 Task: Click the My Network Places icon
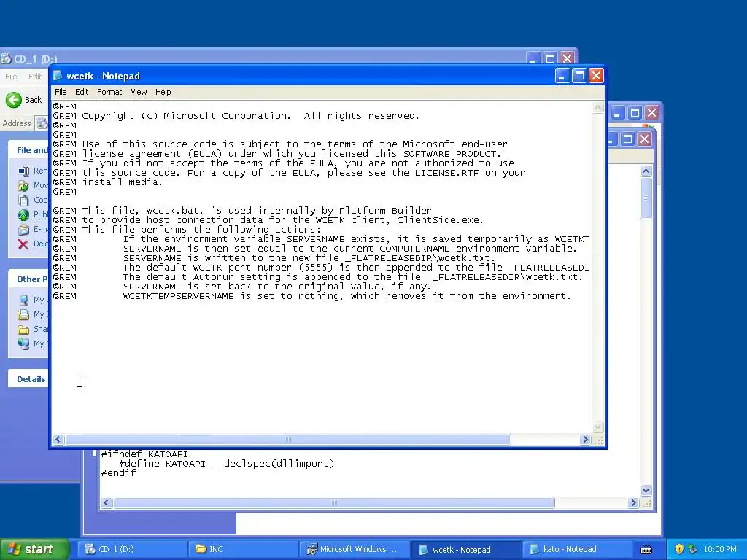coord(23,343)
